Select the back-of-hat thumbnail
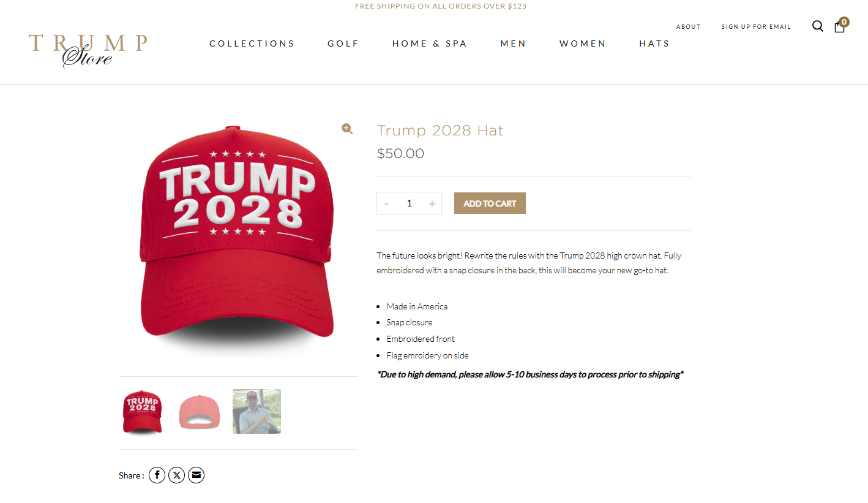868x503 pixels. click(199, 412)
